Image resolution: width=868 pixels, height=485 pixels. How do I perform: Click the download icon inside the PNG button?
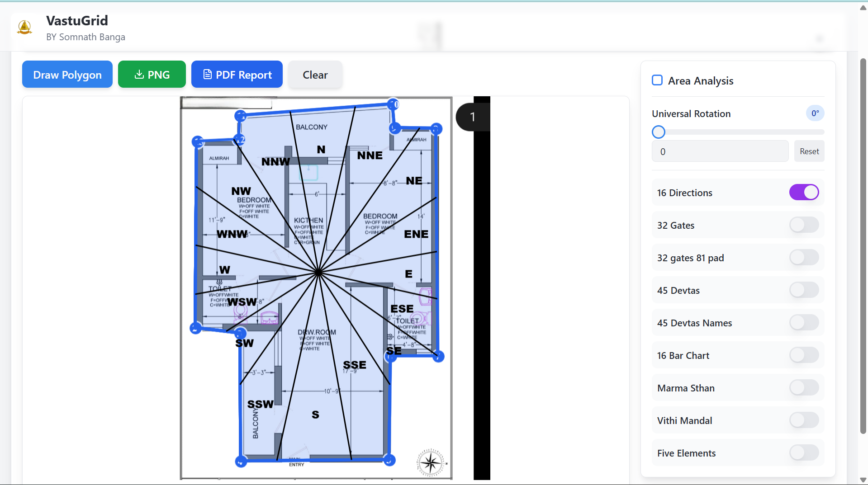139,75
